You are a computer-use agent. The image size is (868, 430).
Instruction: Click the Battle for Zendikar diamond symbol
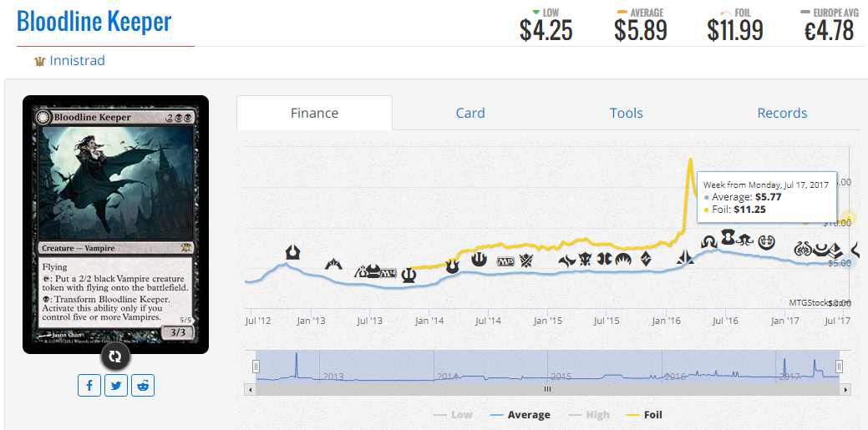click(646, 258)
